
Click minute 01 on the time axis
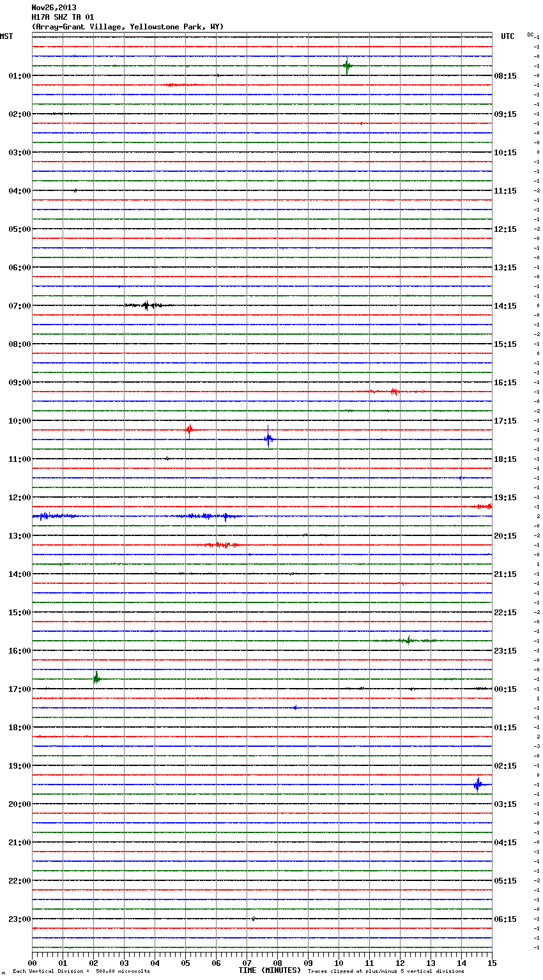point(63,963)
